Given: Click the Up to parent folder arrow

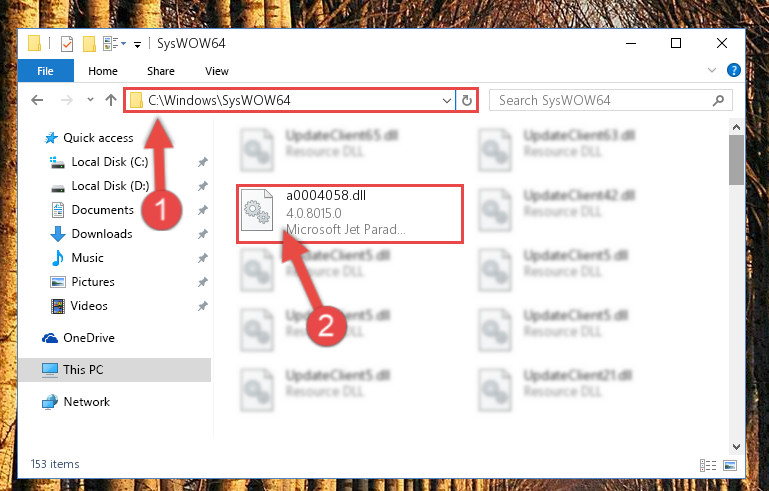Looking at the screenshot, I should [x=111, y=100].
